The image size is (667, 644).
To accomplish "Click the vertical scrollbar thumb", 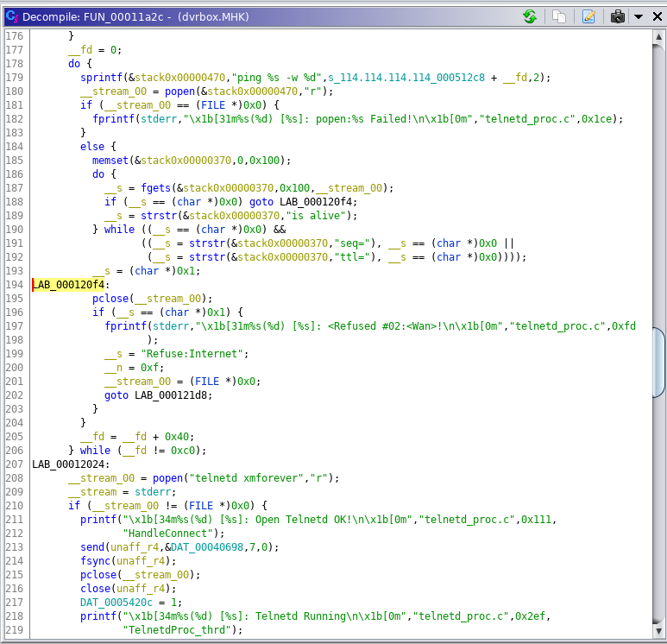I will point(658,363).
